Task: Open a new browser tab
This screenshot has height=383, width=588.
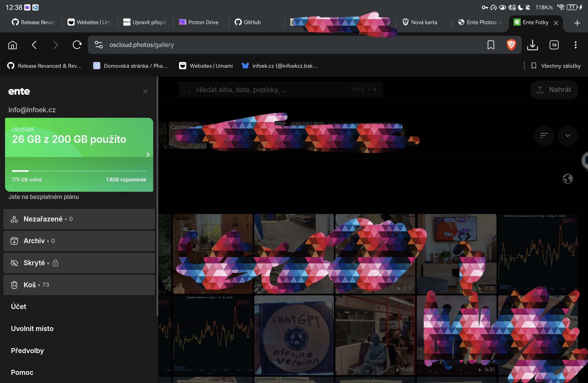Action: click(x=577, y=23)
